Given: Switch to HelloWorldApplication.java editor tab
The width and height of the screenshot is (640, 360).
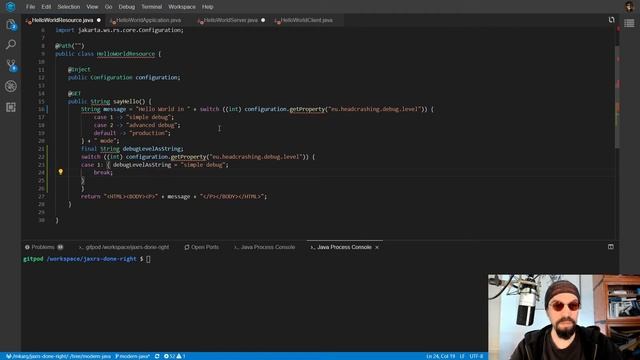Looking at the screenshot, I should [x=149, y=20].
